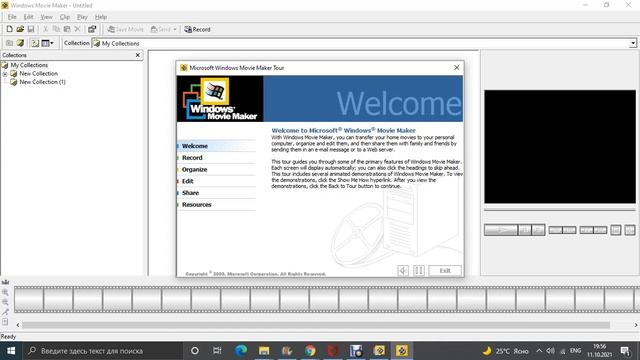
Task: Open Google Chrome from the taskbar
Action: (310, 351)
